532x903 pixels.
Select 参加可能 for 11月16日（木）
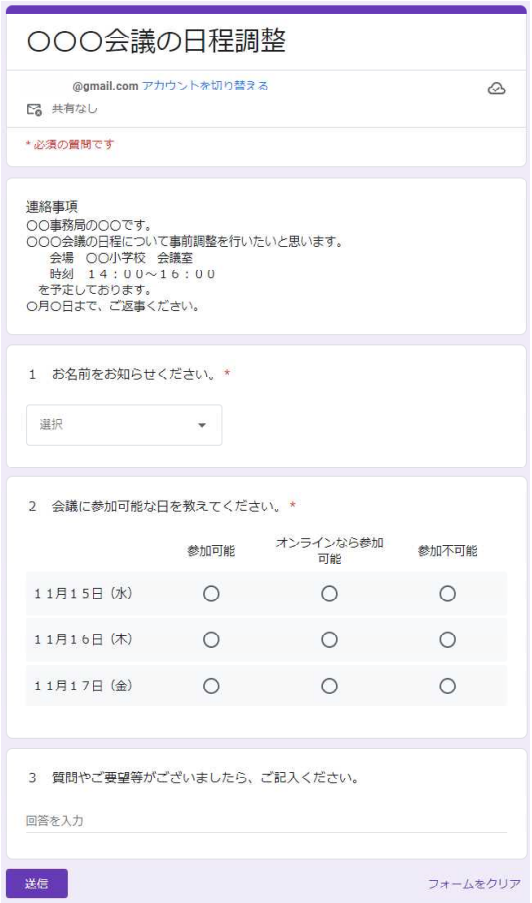click(x=211, y=640)
